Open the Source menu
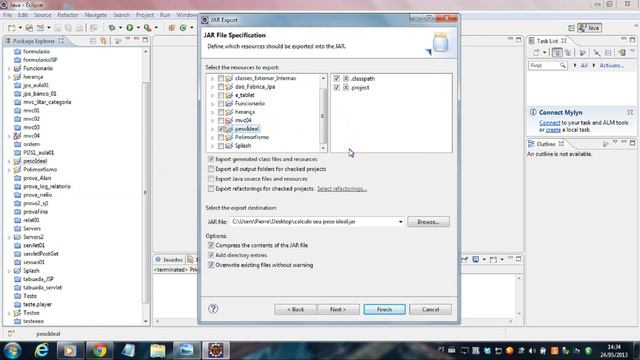This screenshot has width=640, height=360. [x=42, y=15]
